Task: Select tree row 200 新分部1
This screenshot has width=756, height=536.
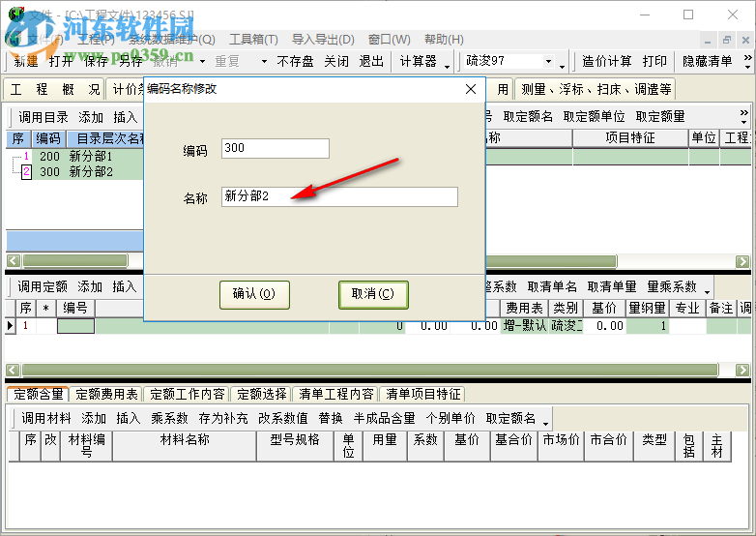Action: click(75, 157)
